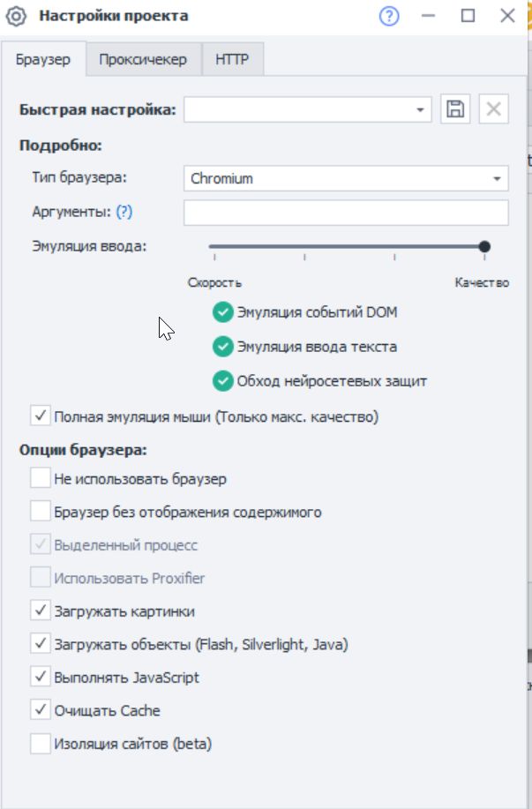Maximize the Настройки проекта window
532x809 pixels.
pyautogui.click(x=468, y=16)
